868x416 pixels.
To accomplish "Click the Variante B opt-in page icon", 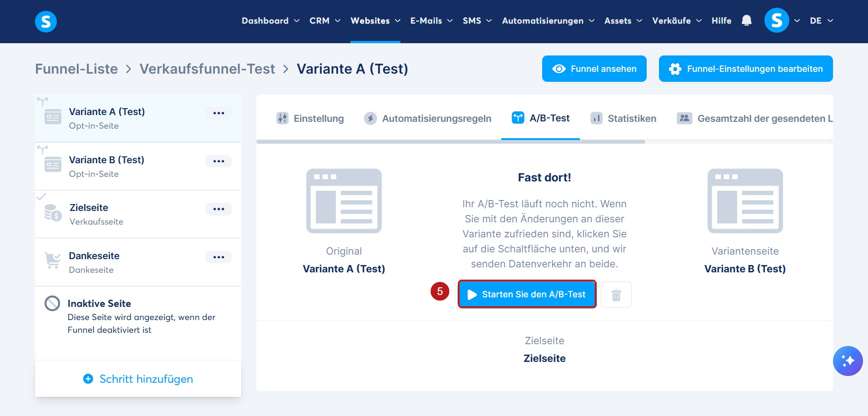I will 53,165.
